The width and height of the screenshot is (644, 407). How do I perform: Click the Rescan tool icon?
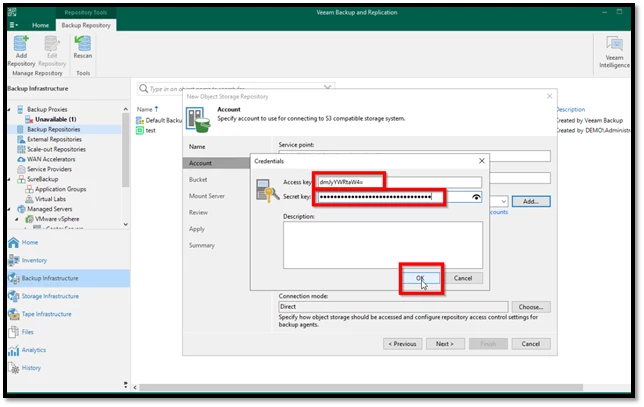click(83, 47)
